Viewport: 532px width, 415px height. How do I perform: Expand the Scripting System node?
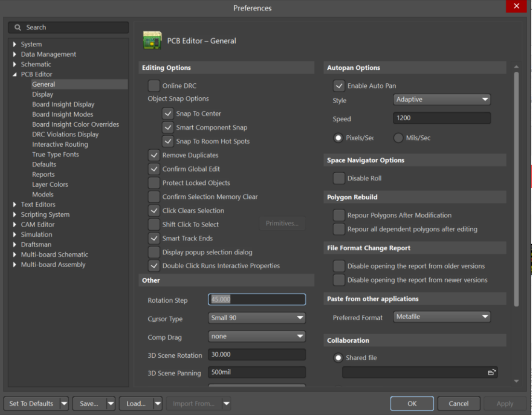(x=14, y=215)
